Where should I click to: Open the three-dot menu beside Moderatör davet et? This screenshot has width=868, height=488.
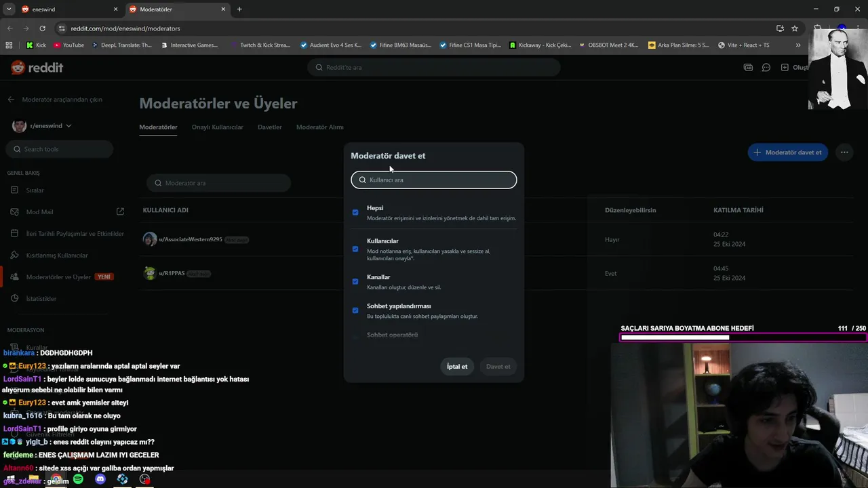pyautogui.click(x=844, y=152)
